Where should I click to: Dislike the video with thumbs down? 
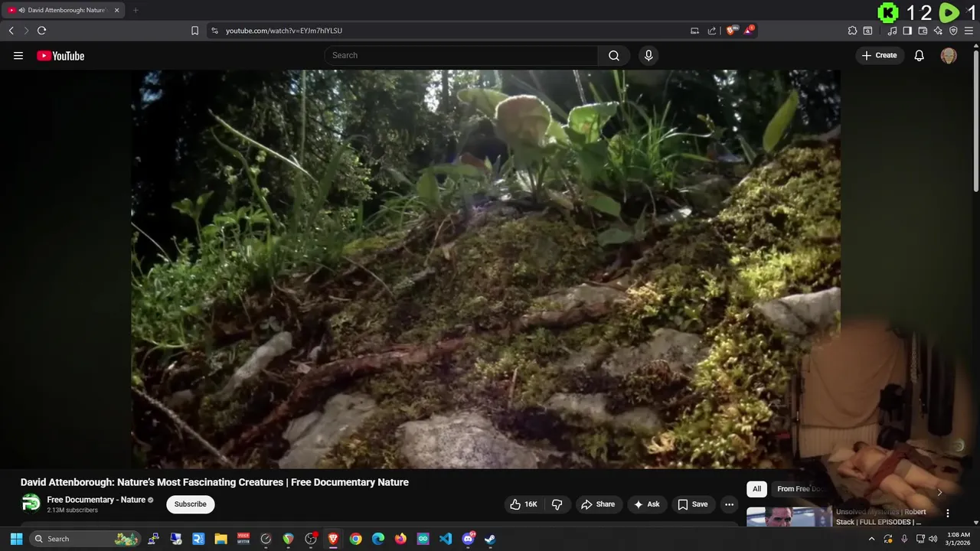(557, 504)
